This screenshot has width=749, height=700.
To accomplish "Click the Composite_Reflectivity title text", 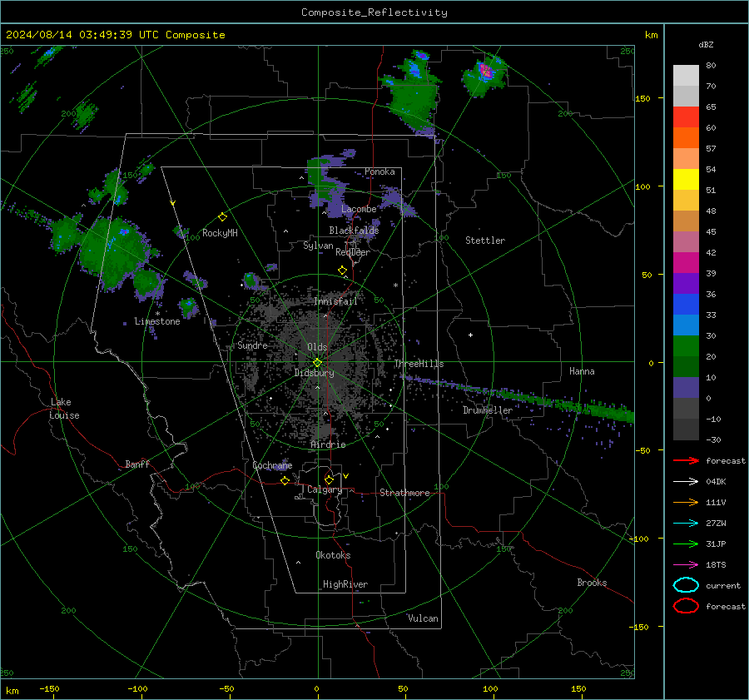I will coord(374,12).
